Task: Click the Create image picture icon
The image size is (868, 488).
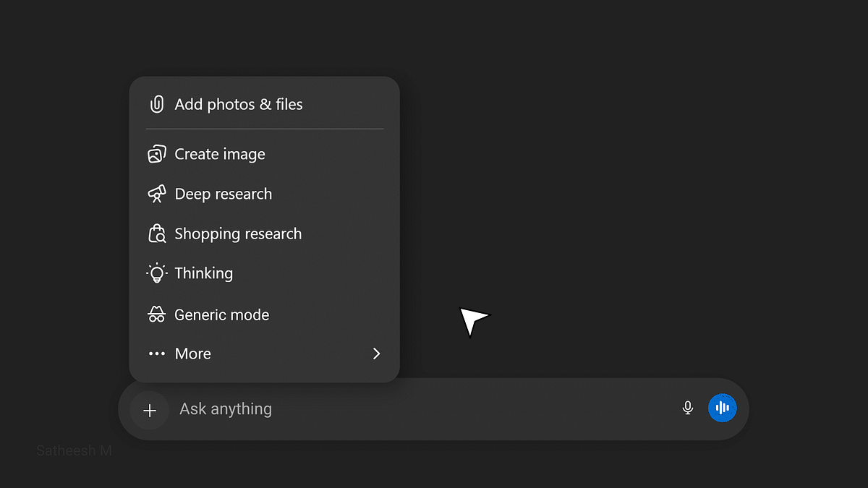Action: pos(157,154)
